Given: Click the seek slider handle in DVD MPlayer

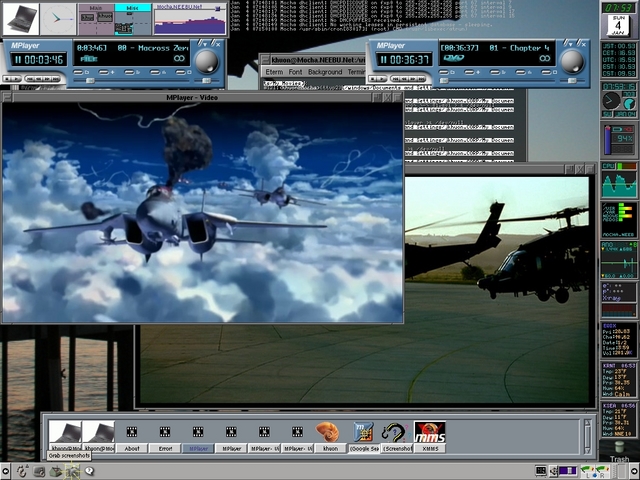Looking at the screenshot, I should 444,81.
